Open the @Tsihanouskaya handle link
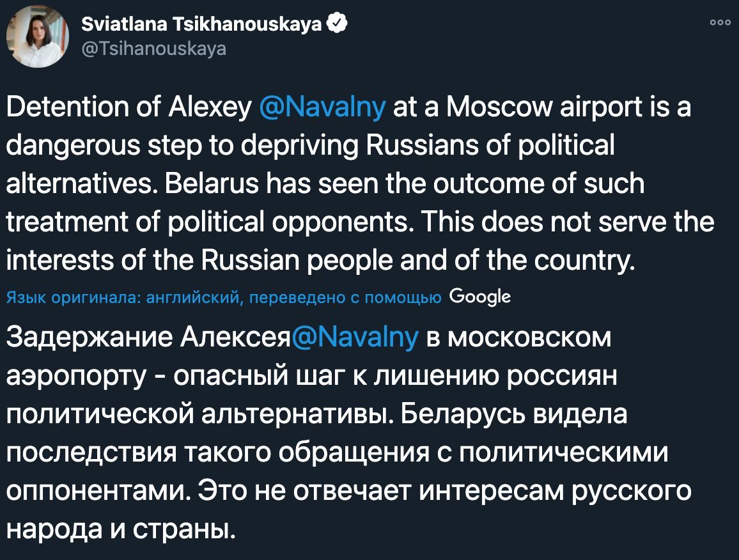The width and height of the screenshot is (739, 560). 153,49
